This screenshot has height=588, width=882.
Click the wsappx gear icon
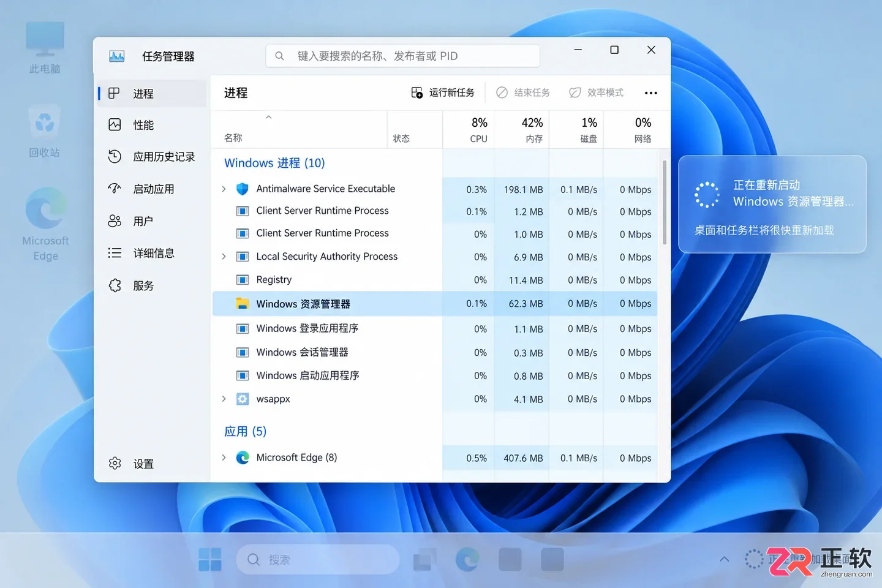click(243, 399)
